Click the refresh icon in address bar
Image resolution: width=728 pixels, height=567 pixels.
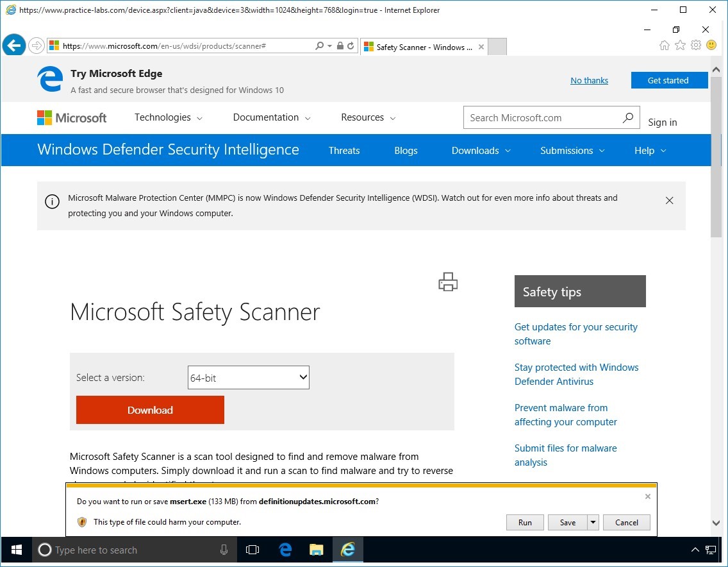(x=351, y=46)
